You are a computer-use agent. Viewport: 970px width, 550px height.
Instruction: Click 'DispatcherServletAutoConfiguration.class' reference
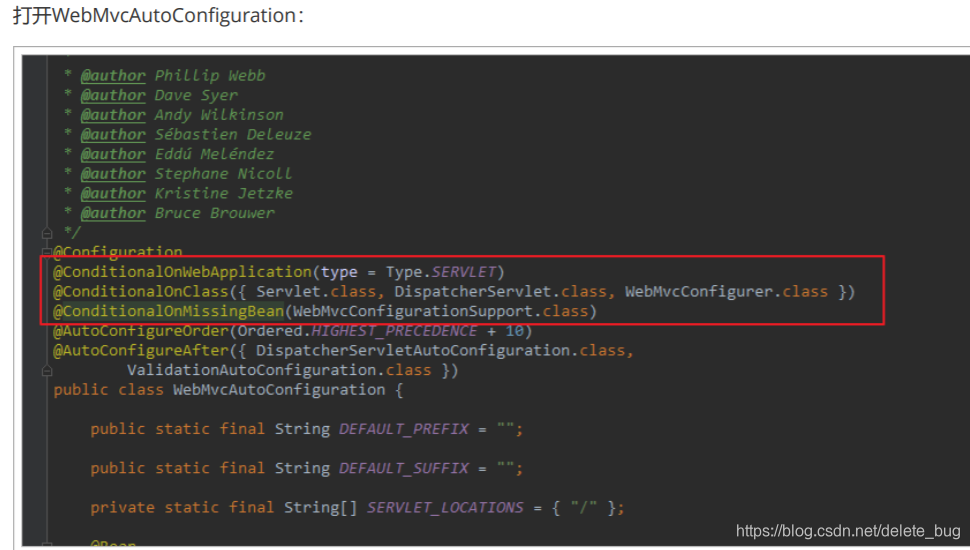440,351
